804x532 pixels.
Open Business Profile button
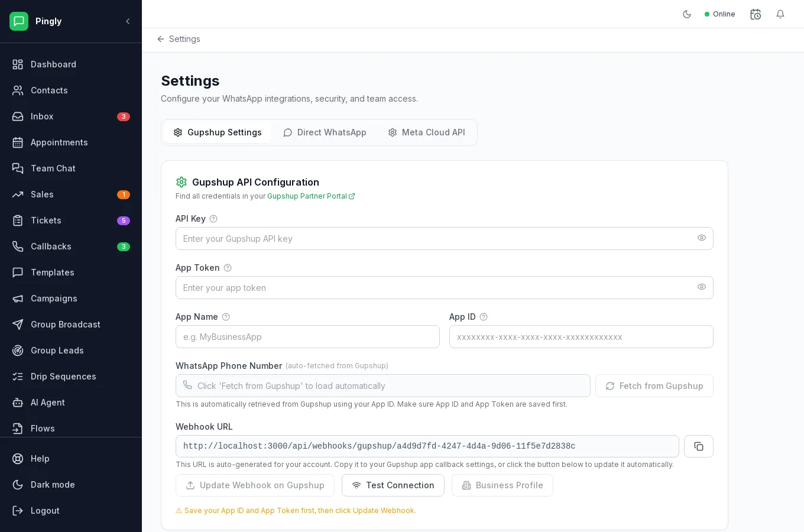(502, 485)
